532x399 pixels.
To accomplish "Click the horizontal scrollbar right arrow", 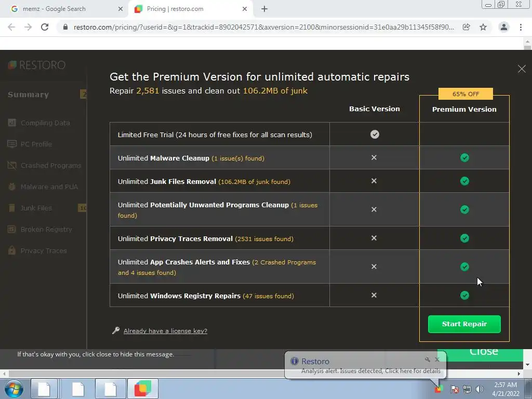I will (x=519, y=374).
